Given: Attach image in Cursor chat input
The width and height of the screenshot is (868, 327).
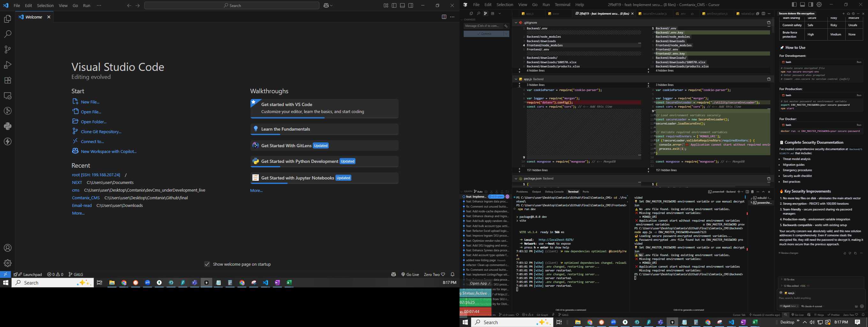Looking at the screenshot, I should [x=856, y=307].
